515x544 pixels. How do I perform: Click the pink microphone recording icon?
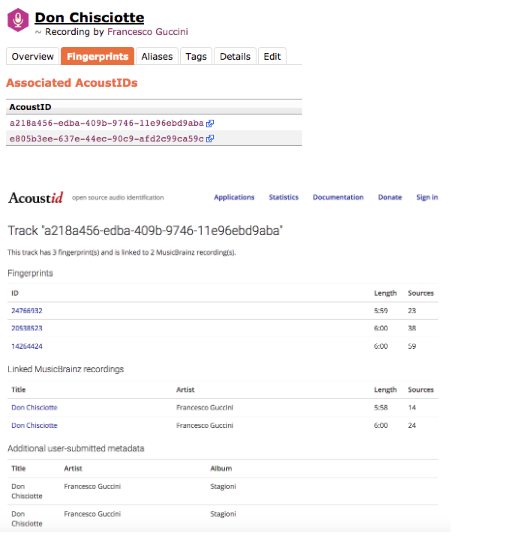click(x=18, y=20)
